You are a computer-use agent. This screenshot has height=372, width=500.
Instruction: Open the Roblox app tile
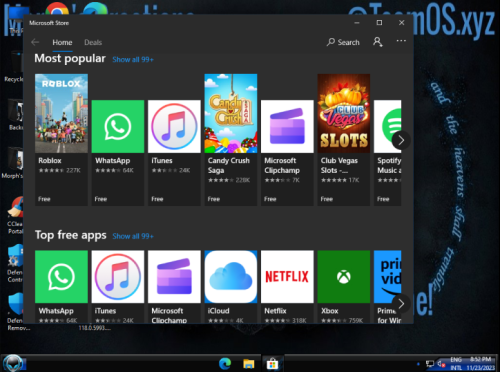[x=61, y=139]
